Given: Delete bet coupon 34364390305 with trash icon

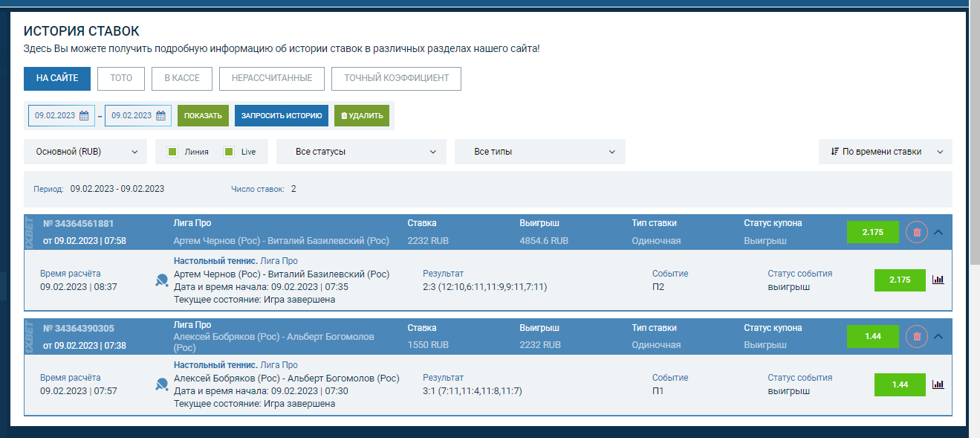Looking at the screenshot, I should tap(916, 336).
